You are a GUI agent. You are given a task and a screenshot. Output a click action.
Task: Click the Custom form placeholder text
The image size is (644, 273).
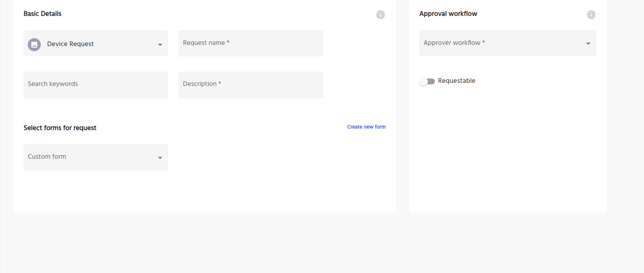tap(47, 156)
